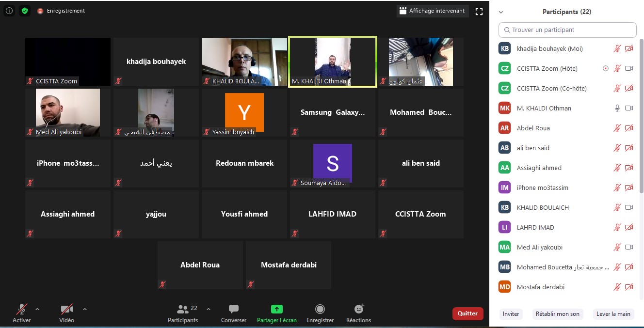Screen dimensions: 644x328
Task: Select yajjou participant tile
Action: (x=156, y=214)
